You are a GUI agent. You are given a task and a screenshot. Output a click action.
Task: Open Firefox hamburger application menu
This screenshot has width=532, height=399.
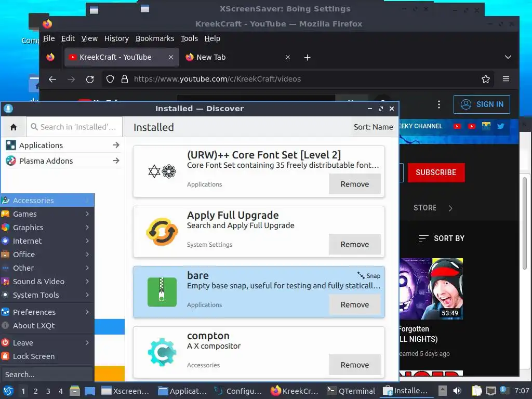(506, 79)
